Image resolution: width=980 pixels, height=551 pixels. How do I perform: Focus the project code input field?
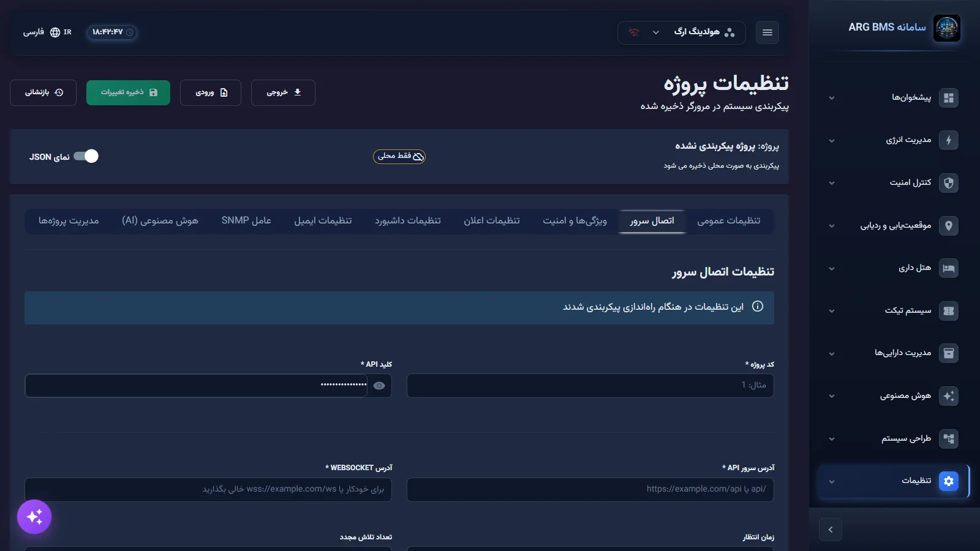click(590, 386)
